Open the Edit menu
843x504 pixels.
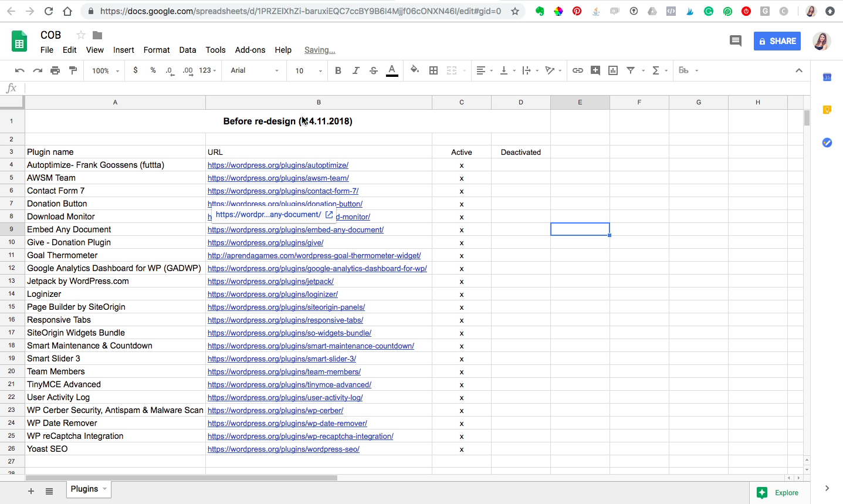click(70, 50)
